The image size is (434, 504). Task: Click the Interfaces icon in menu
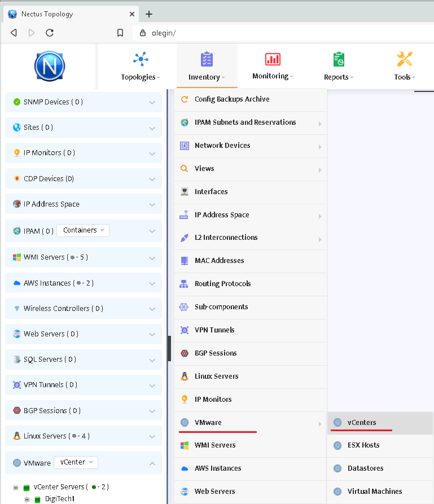coord(185,192)
